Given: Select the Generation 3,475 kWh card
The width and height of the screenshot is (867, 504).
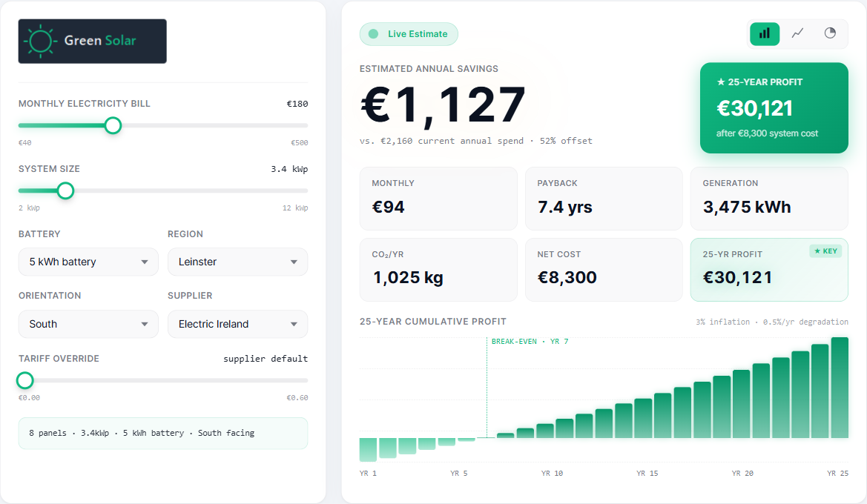Looking at the screenshot, I should [x=769, y=199].
